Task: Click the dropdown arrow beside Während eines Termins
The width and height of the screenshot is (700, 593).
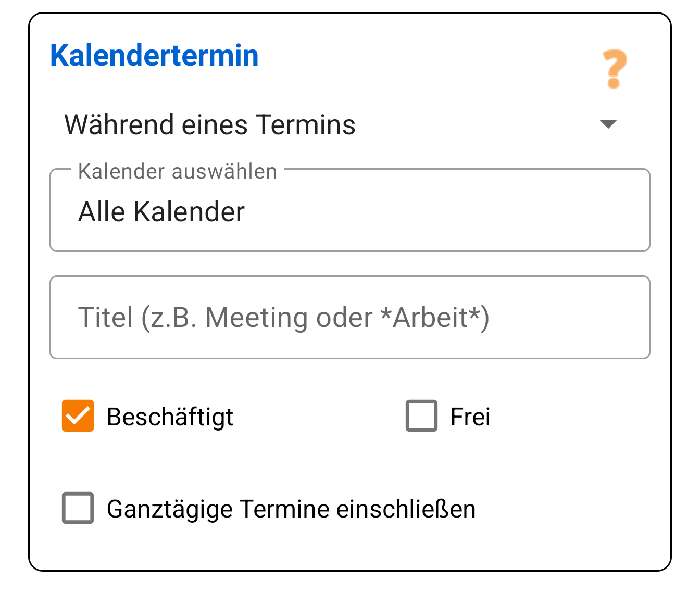Action: (609, 124)
